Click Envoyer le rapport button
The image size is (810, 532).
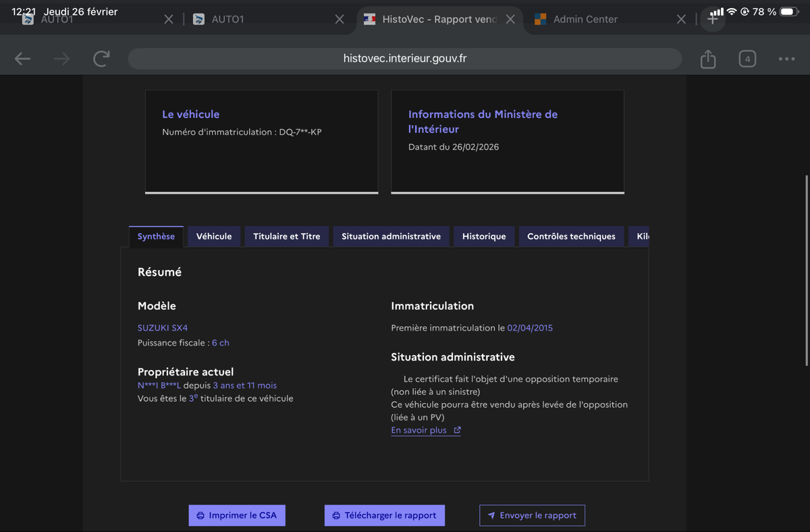[532, 515]
